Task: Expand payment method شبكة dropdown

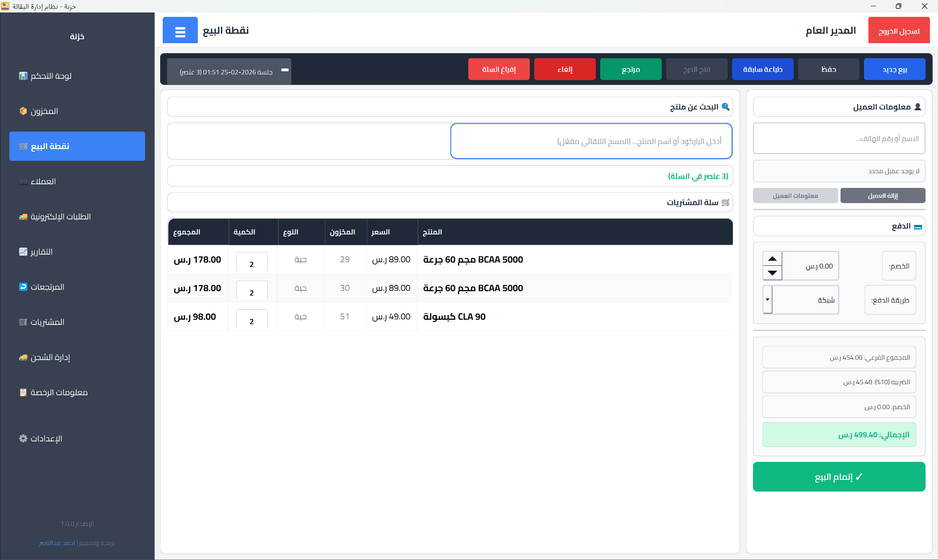Action: click(x=767, y=300)
